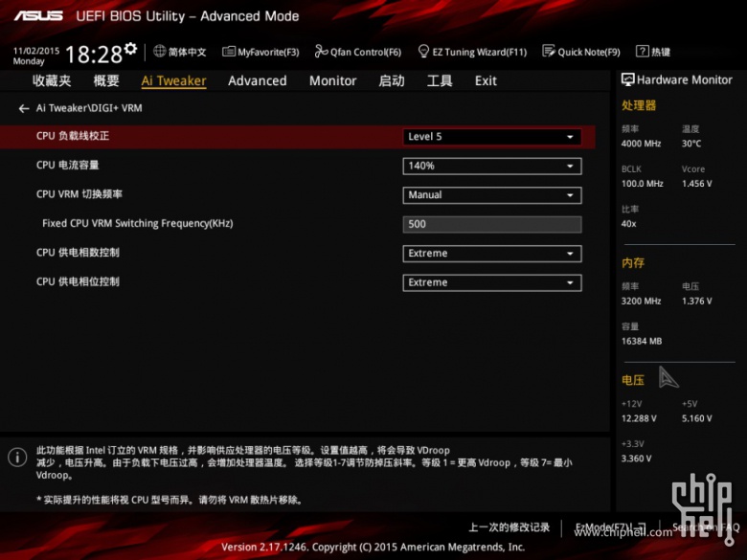Open the CPU 供电相位控制 Extreme dropdown
This screenshot has height=560, width=747.
491,282
